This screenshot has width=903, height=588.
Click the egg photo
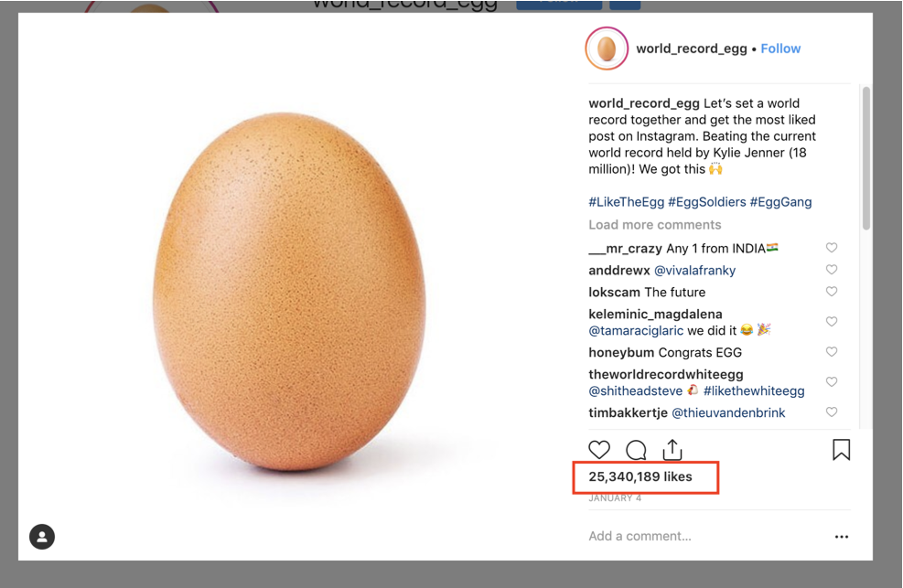pos(289,291)
